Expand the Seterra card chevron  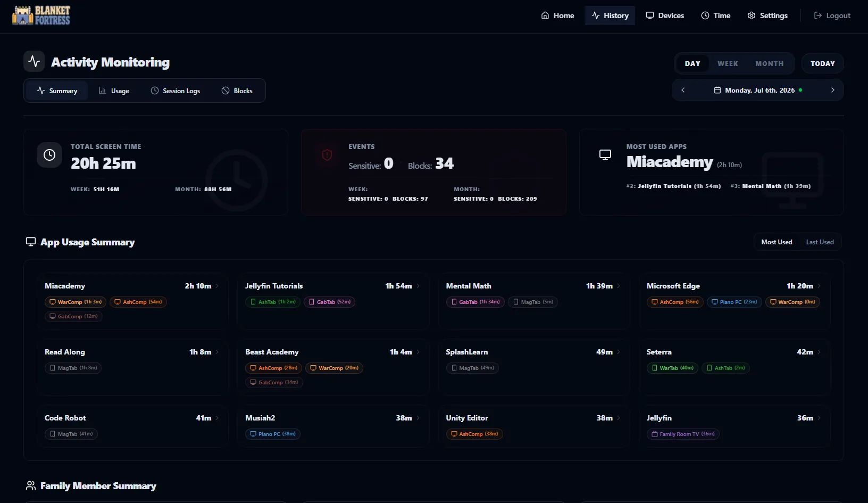(x=819, y=352)
